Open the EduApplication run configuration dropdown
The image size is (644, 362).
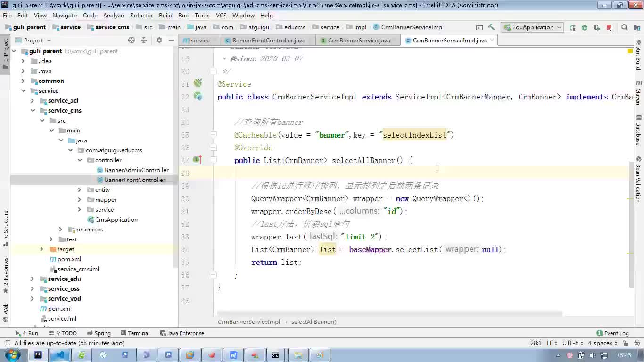pyautogui.click(x=532, y=27)
